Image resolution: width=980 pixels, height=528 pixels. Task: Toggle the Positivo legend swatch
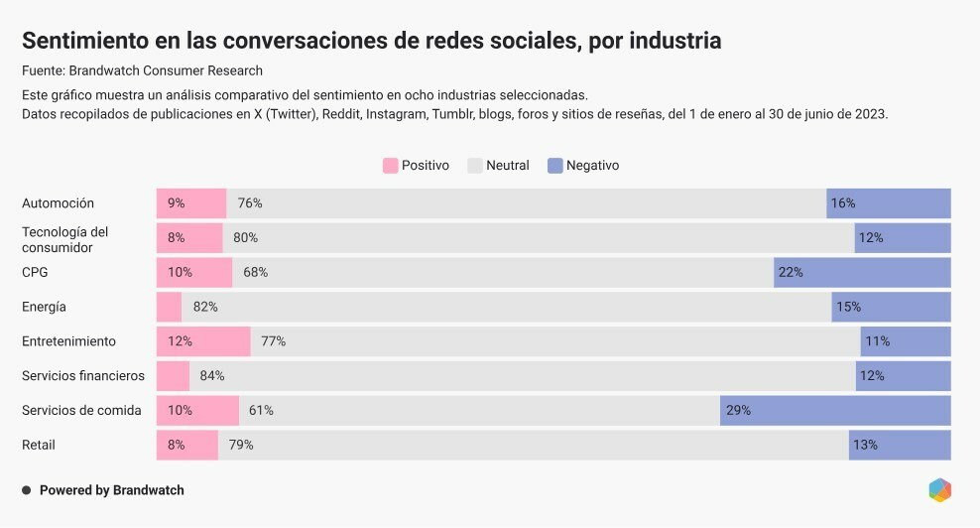pyautogui.click(x=390, y=166)
